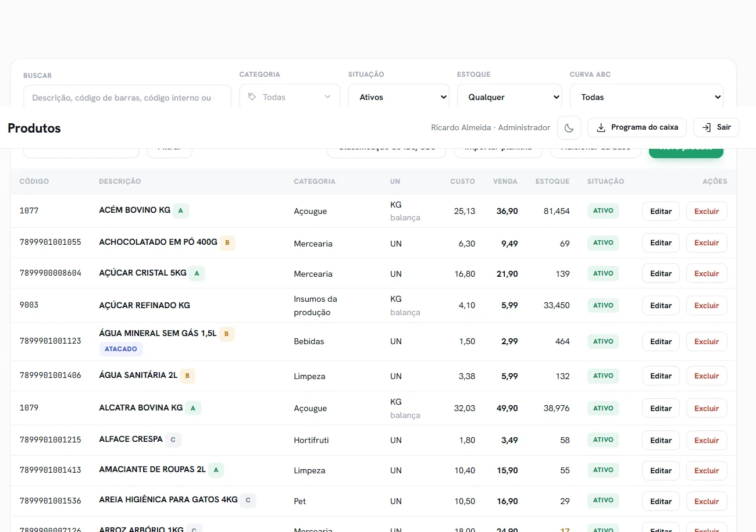Click Ricardo Almeida · Administrador user label
Image resolution: width=756 pixels, height=532 pixels.
tap(490, 127)
